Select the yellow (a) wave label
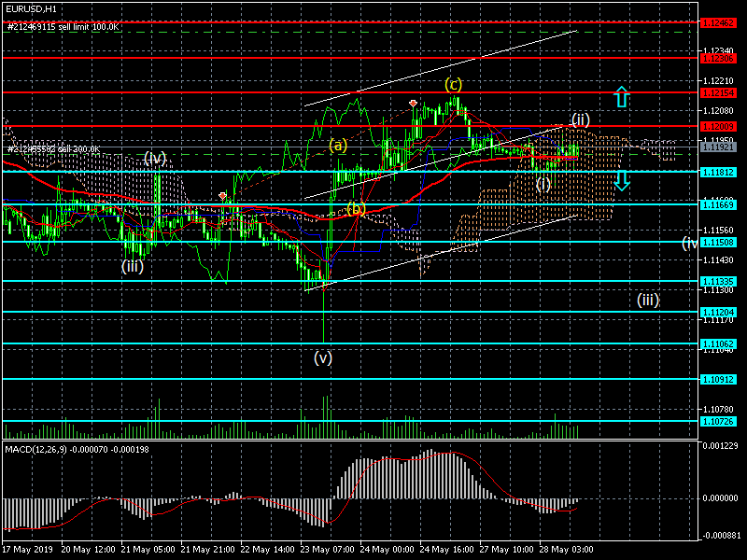Screen dimensions: 747x560 [338, 145]
